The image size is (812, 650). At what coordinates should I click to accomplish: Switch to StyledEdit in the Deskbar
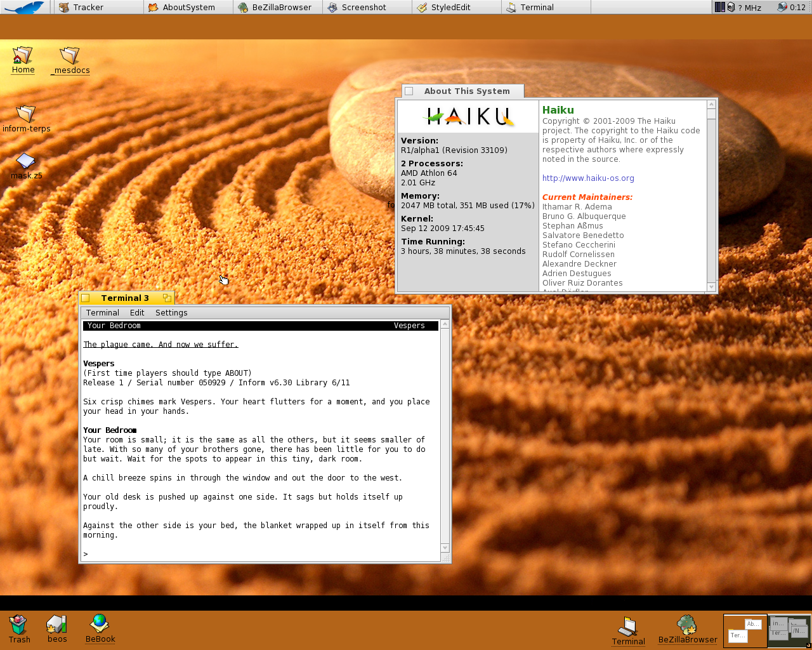tap(457, 7)
